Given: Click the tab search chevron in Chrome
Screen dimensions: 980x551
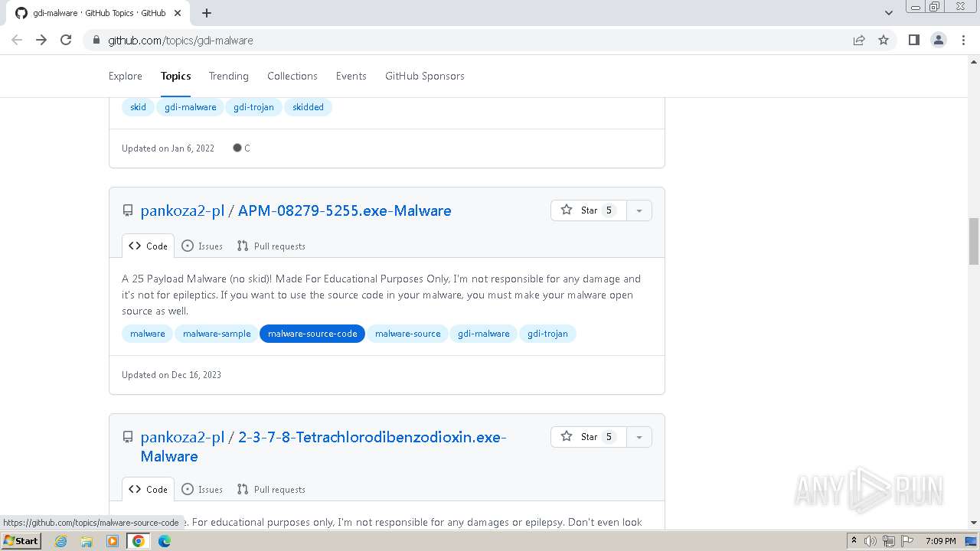Looking at the screenshot, I should tap(888, 13).
